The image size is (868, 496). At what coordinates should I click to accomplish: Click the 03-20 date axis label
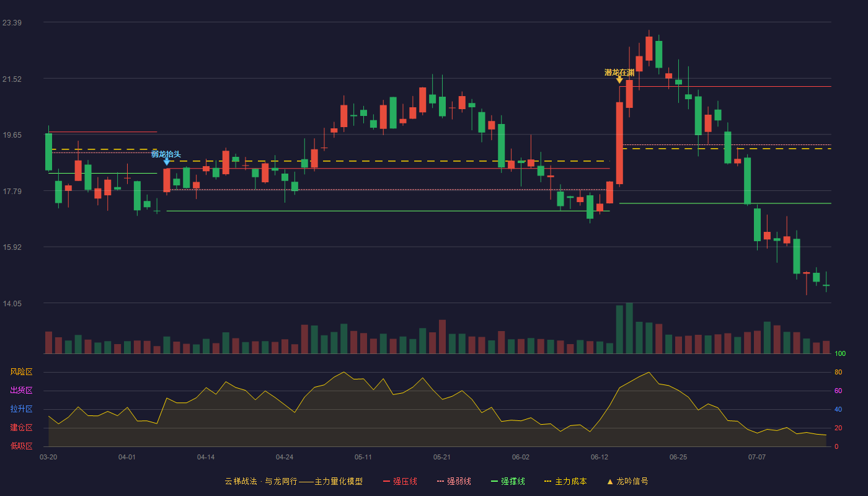tap(48, 457)
